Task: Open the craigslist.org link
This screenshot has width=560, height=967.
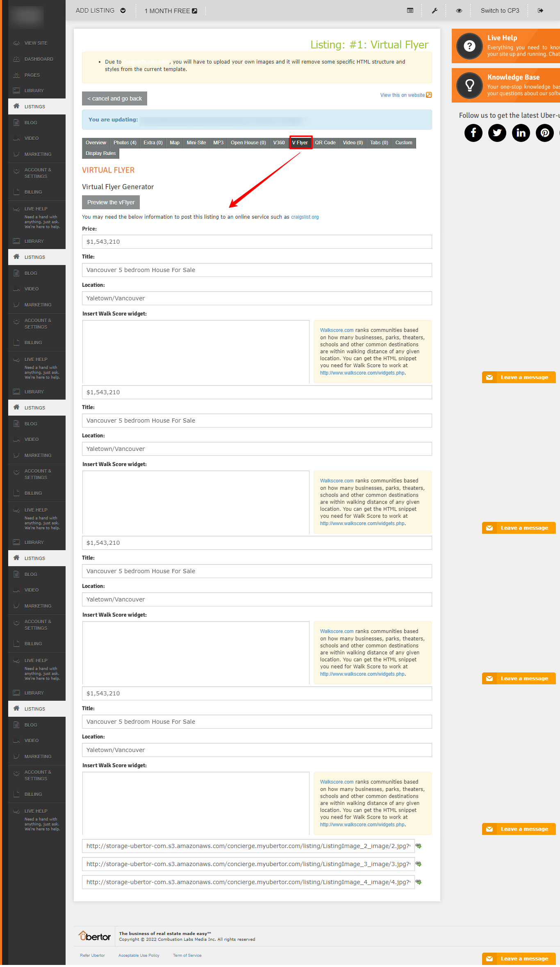Action: 305,217
